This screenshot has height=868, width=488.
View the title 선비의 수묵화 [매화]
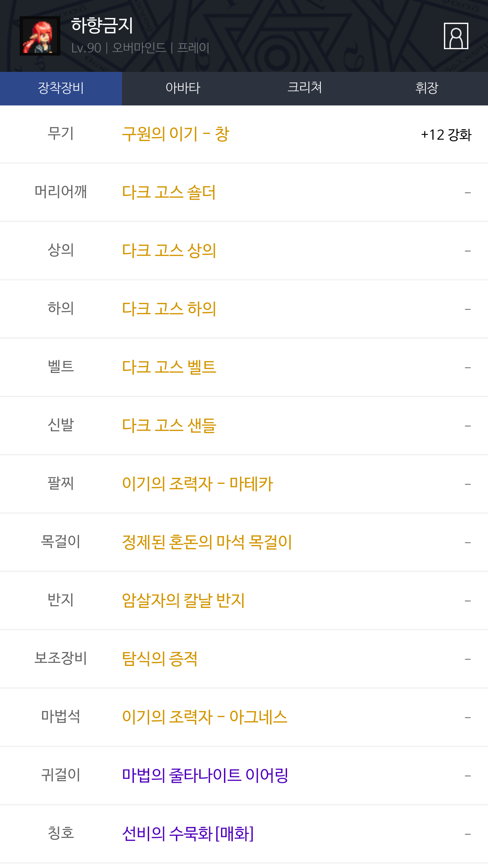pos(188,834)
